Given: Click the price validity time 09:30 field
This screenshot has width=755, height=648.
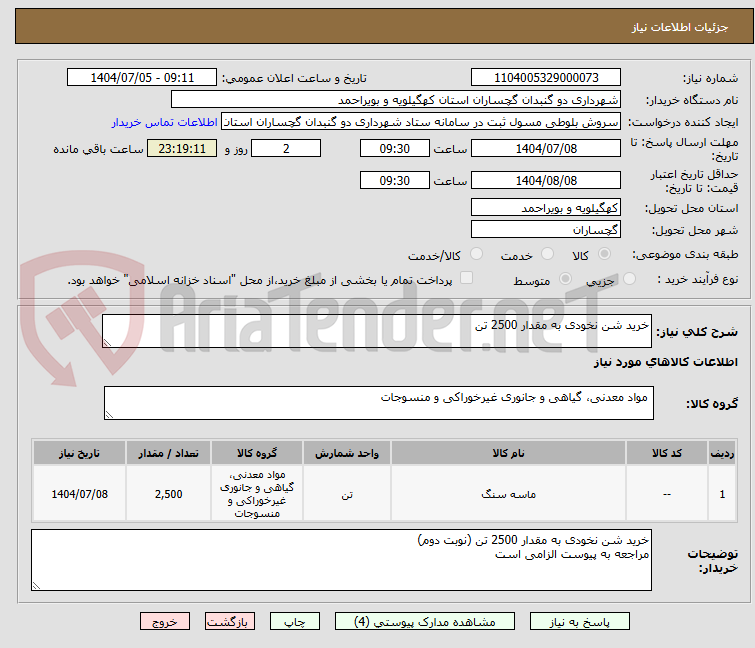Looking at the screenshot, I should click(394, 180).
